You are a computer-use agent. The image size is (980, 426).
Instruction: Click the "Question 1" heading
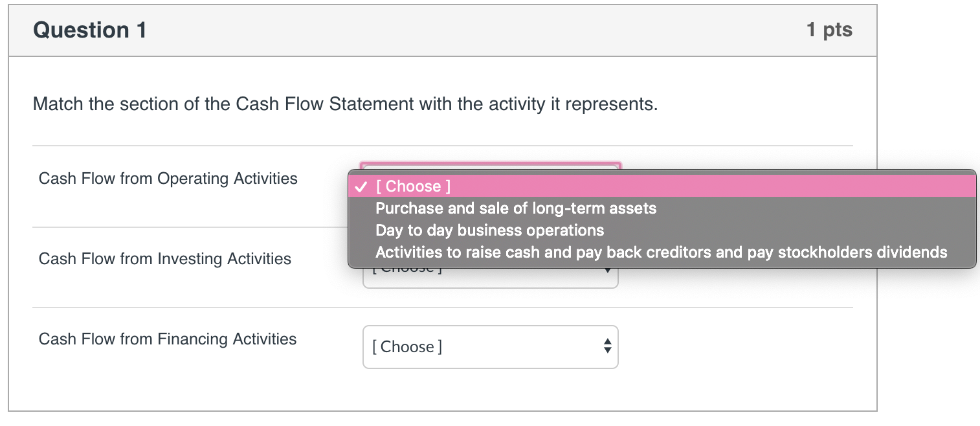tap(90, 30)
